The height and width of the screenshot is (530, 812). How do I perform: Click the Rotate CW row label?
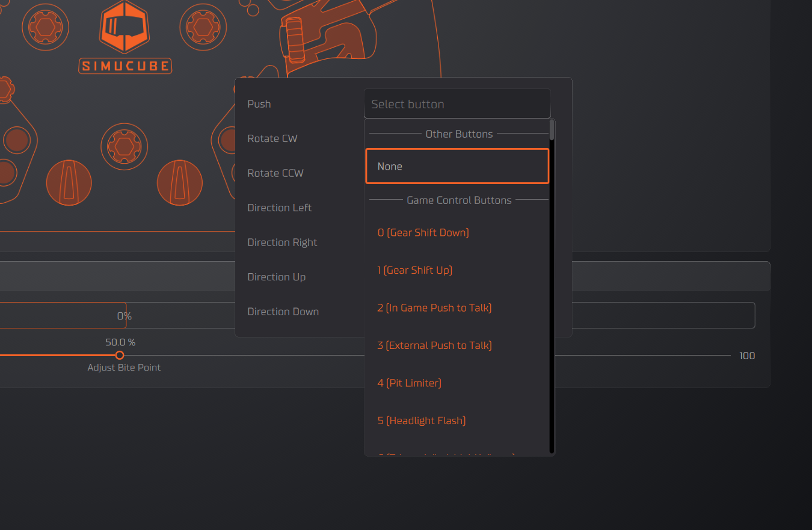click(x=272, y=138)
